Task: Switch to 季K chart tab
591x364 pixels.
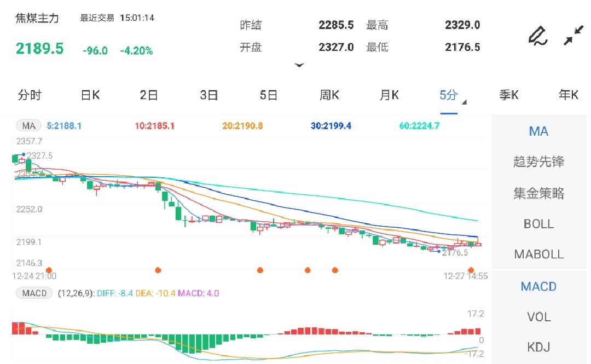Action: [x=509, y=95]
